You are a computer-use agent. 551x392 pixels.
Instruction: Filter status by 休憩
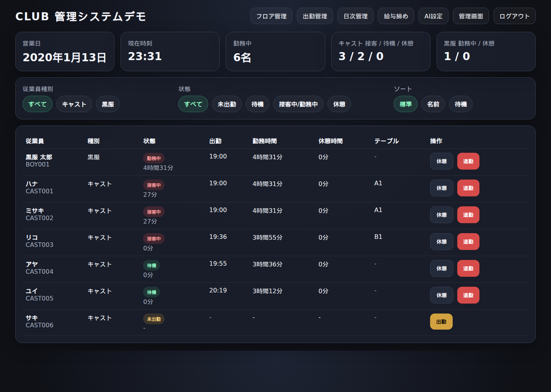pos(339,104)
